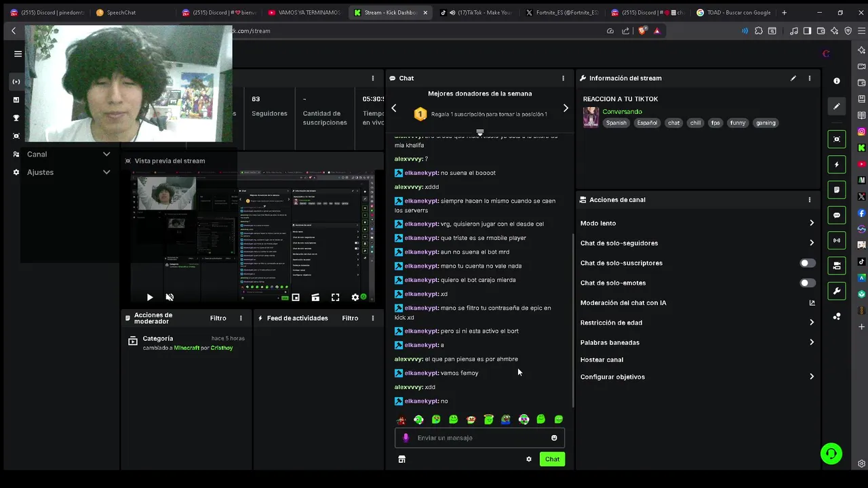Open Acciones de canal three-dot menu
Screen dimensions: 868x488
[809, 200]
